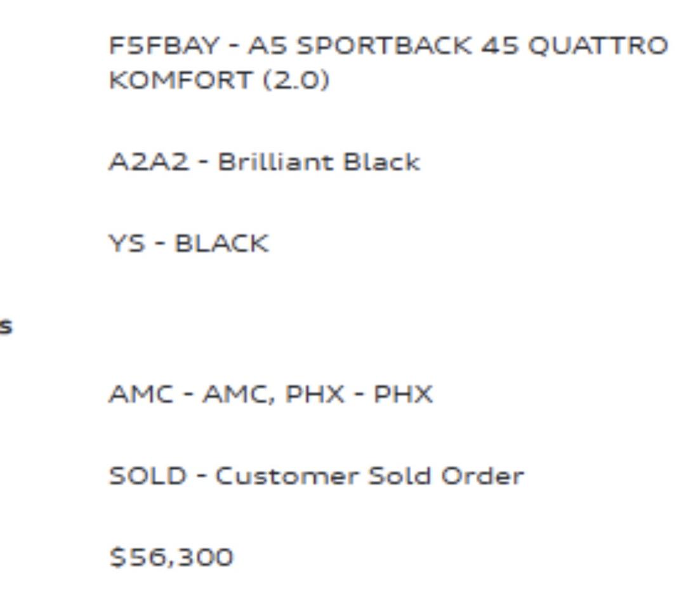Select the F5FBAY model code

tap(164, 46)
